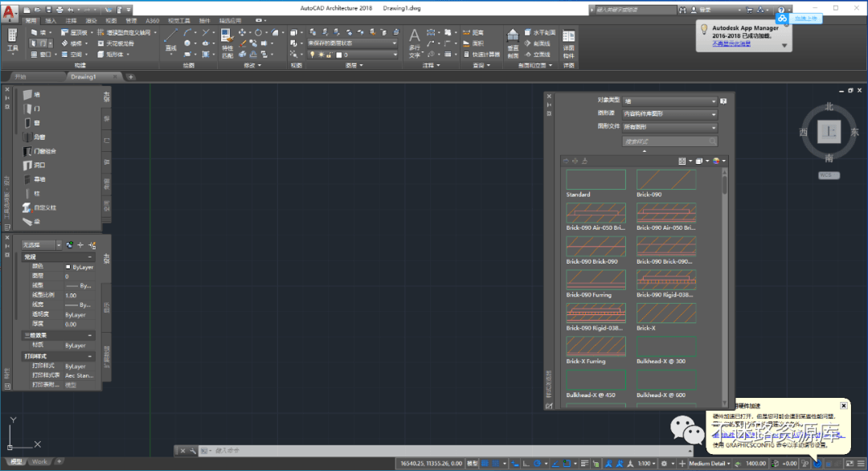Add new drawing tab with plus button

coord(131,77)
